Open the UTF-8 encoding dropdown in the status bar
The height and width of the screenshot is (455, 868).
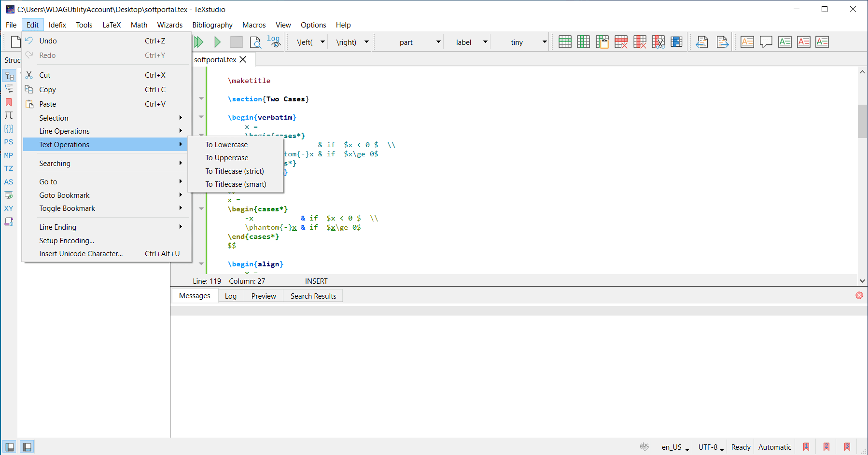711,447
